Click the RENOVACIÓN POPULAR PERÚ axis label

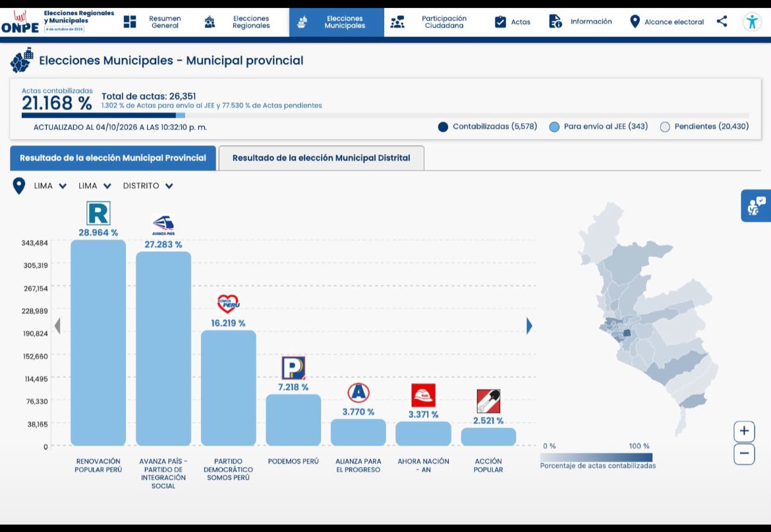coord(98,465)
